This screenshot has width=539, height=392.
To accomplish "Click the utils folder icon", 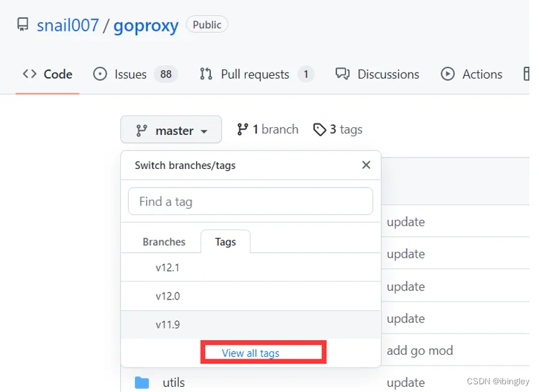I will pos(142,382).
